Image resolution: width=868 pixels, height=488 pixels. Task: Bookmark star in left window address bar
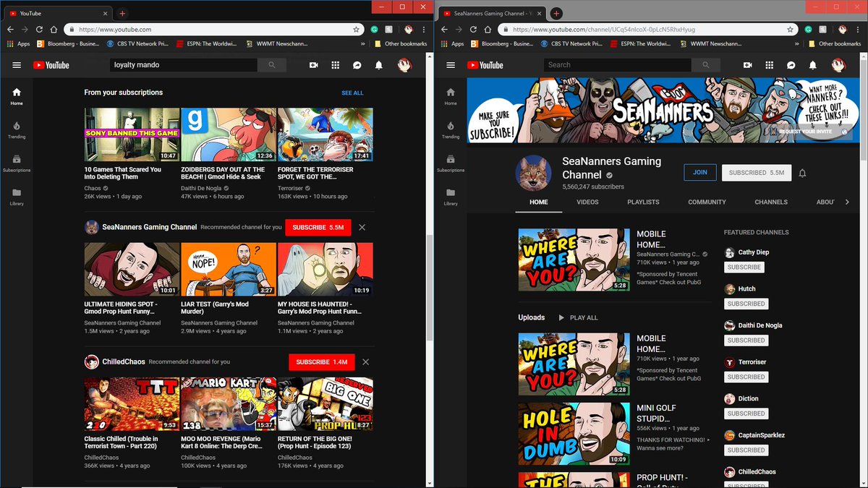click(x=357, y=30)
